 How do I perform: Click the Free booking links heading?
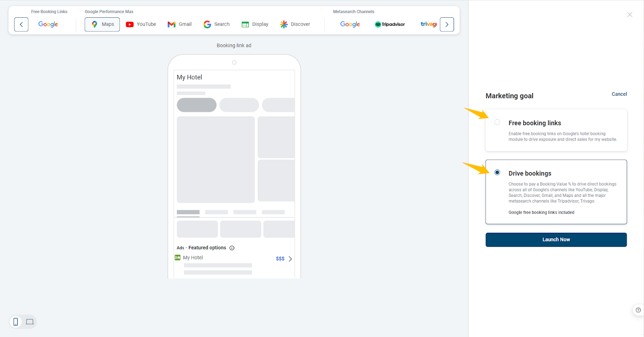(535, 123)
